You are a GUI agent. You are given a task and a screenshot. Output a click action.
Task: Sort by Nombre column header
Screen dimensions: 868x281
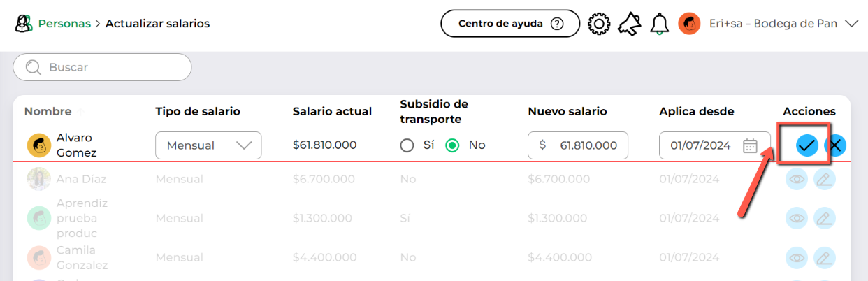(48, 111)
